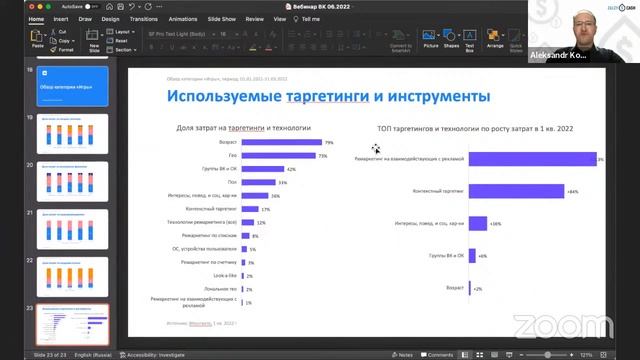
Task: Click the Slide 23 of 23 indicator
Action: tap(49, 355)
